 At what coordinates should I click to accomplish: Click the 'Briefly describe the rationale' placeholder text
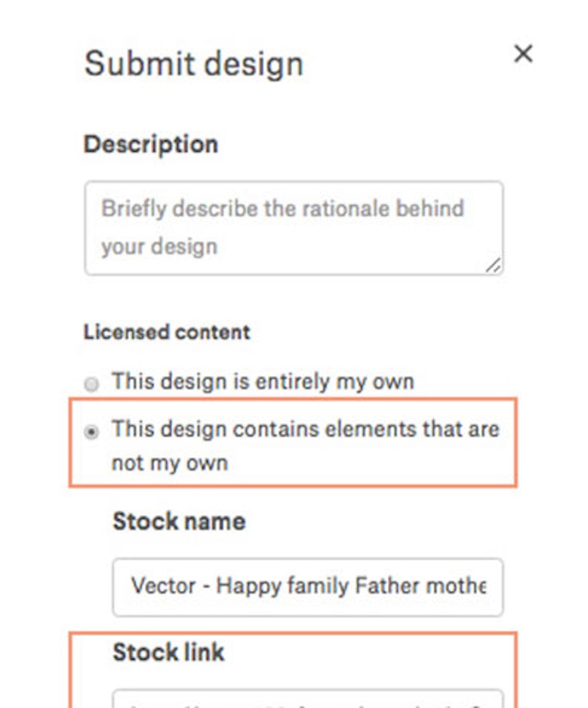(283, 209)
